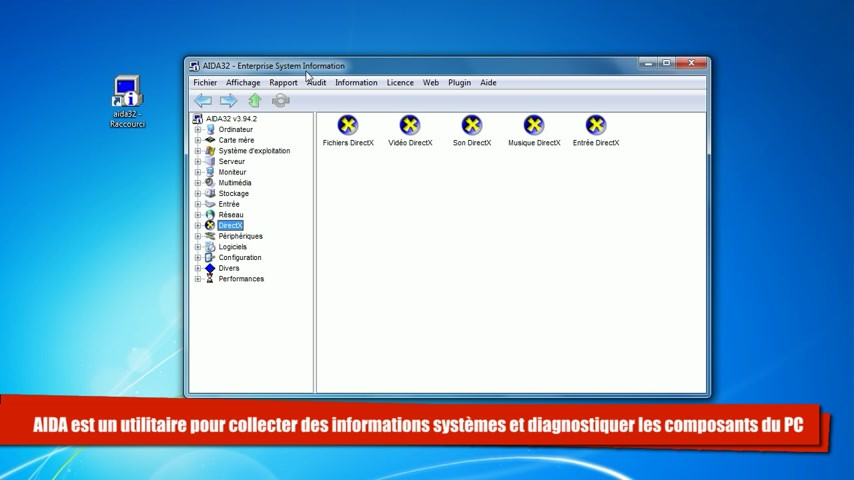Viewport: 854px width, 480px height.
Task: Click the refresh toolbar icon
Action: (281, 101)
